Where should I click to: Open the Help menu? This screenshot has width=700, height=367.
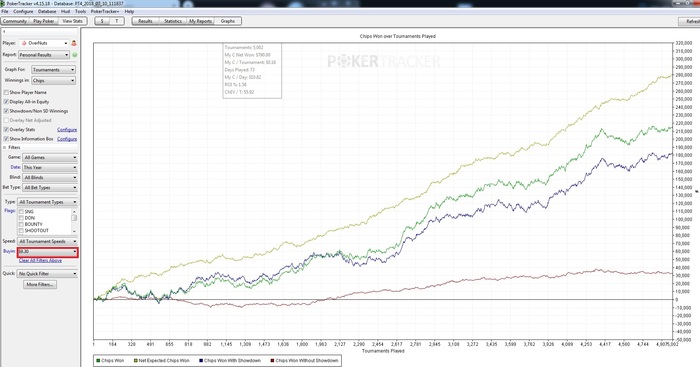click(129, 12)
